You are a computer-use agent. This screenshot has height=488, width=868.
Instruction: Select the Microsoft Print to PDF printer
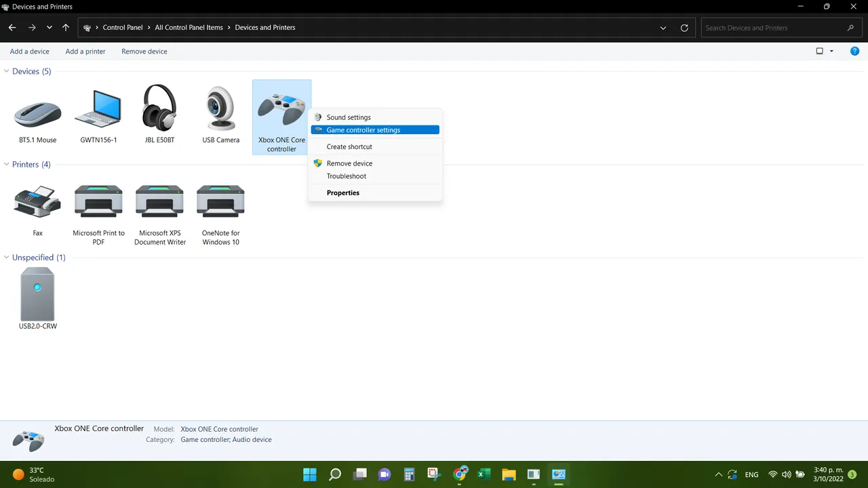click(98, 214)
